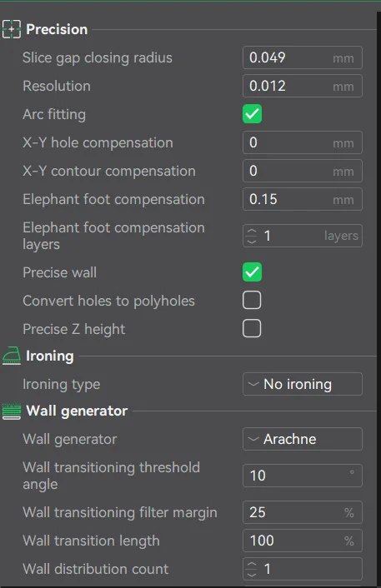Click the X-Y contour compensation field
Image resolution: width=381 pixels, height=588 pixels.
[x=303, y=171]
